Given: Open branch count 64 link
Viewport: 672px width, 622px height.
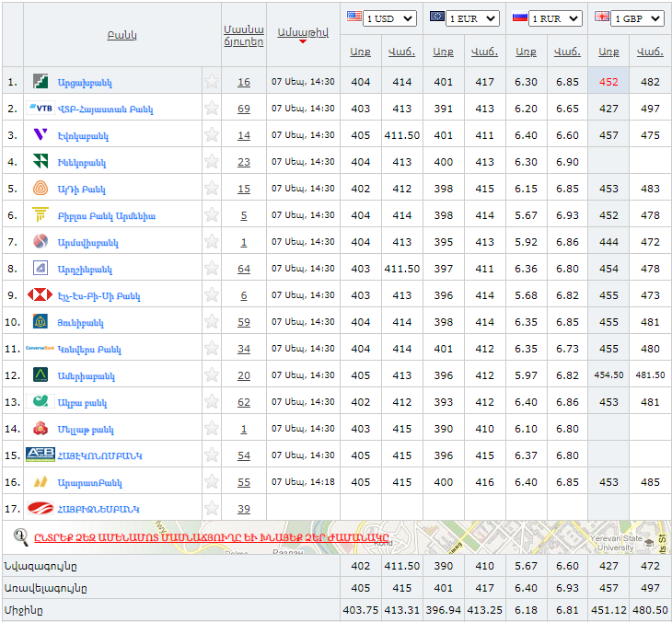Looking at the screenshot, I should [x=244, y=269].
